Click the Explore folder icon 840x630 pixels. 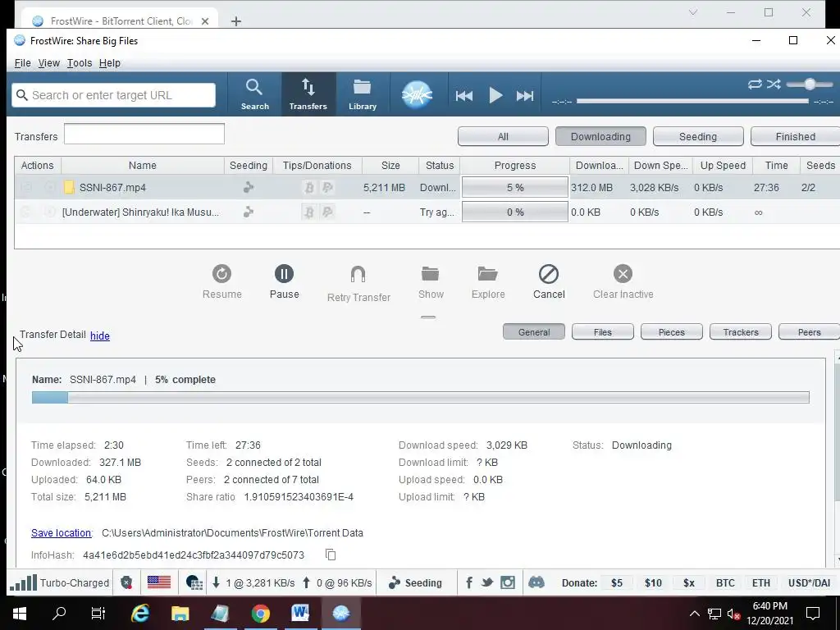(x=487, y=274)
